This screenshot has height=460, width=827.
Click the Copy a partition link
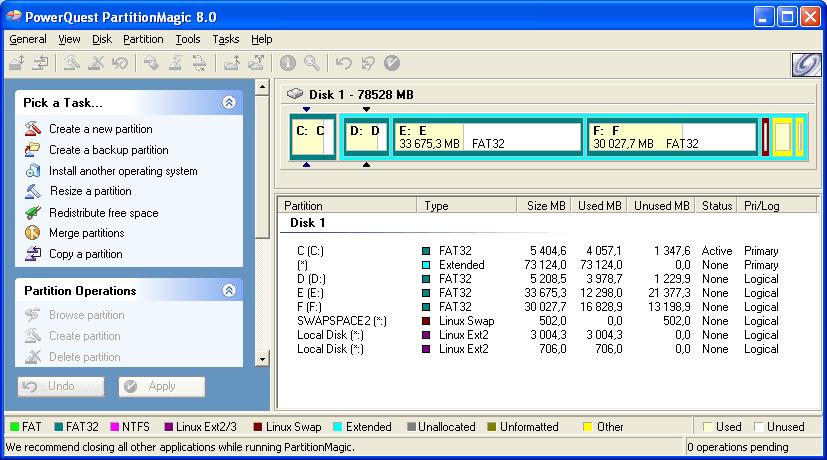pyautogui.click(x=85, y=254)
